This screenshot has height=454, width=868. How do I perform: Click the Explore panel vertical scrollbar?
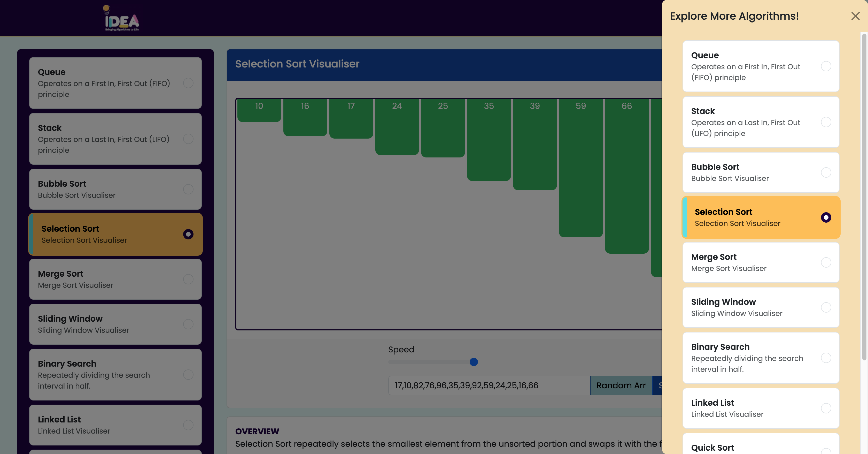click(864, 197)
